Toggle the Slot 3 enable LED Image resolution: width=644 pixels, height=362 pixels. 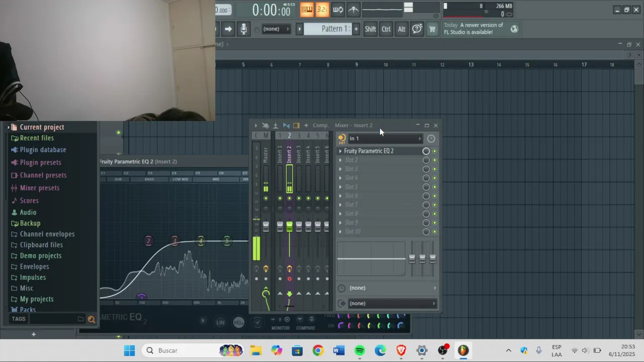[x=435, y=169]
